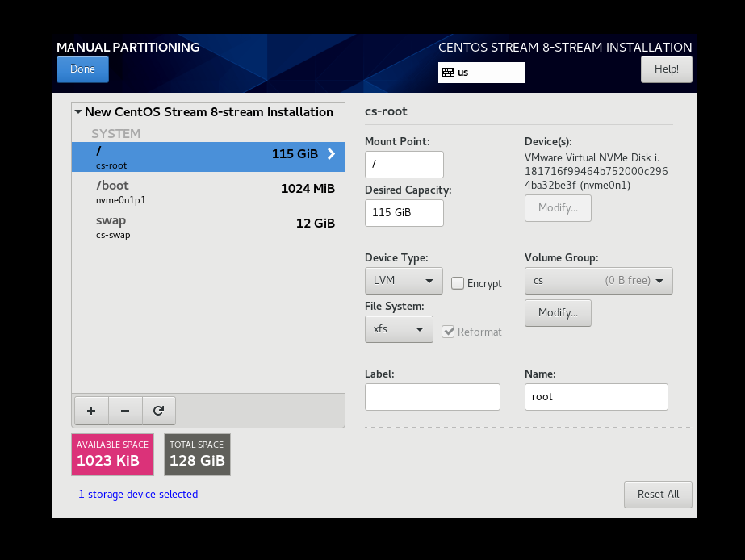Click the keyboard layout icon
745x560 pixels.
[448, 73]
